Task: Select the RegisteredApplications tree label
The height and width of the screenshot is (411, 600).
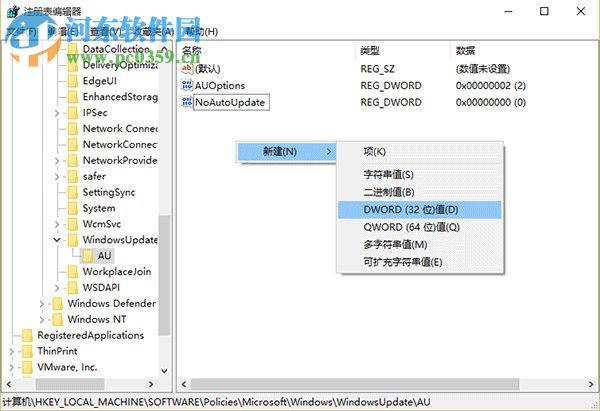Action: (x=91, y=335)
